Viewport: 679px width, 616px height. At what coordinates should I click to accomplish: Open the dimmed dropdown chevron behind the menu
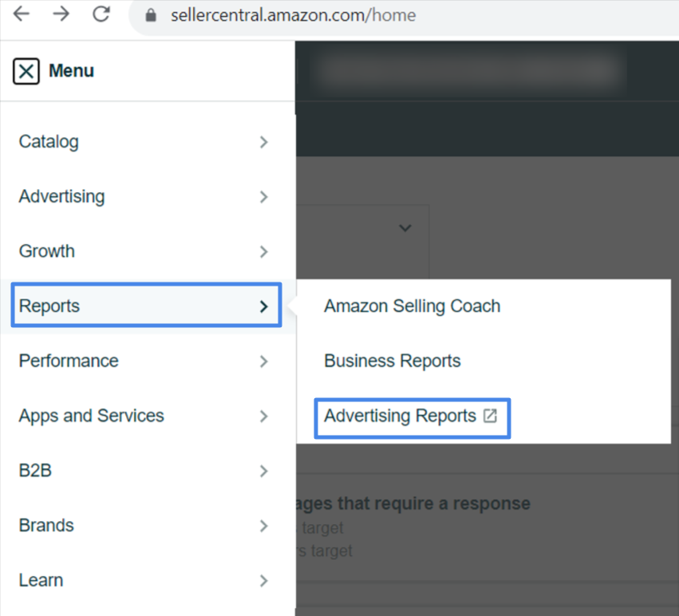(x=405, y=228)
